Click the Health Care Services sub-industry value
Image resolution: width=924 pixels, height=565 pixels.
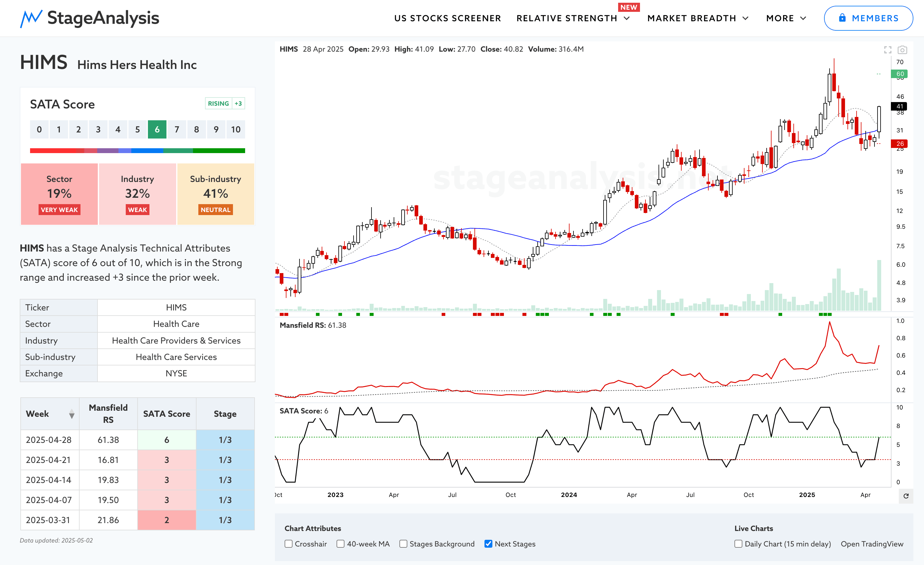pyautogui.click(x=176, y=357)
